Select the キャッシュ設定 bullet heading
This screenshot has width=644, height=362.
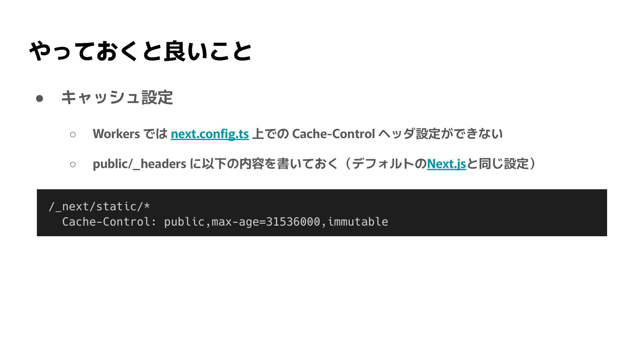[x=117, y=98]
